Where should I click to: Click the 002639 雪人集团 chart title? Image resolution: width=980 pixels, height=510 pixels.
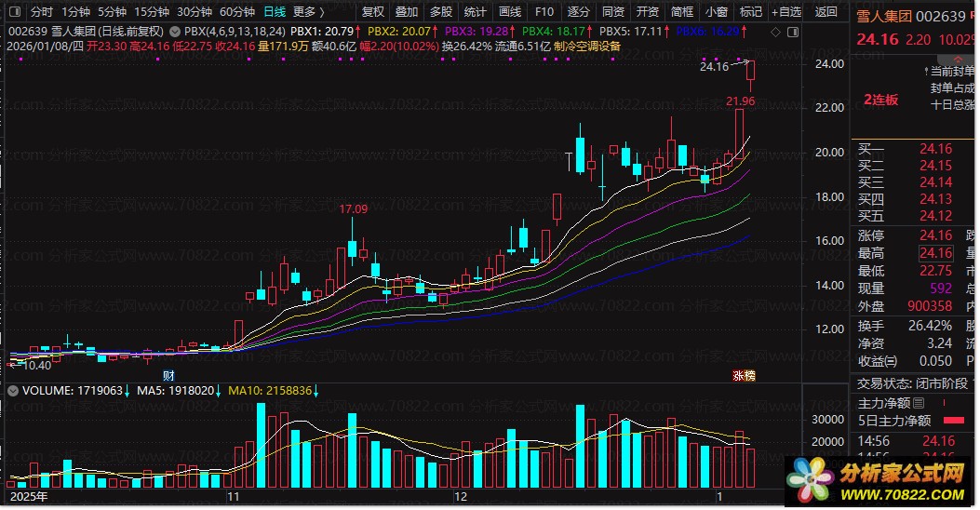(86, 31)
